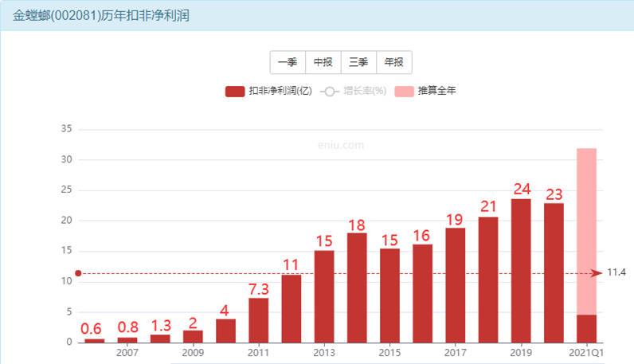Click the pink 推算全年 legend swatch

click(405, 92)
